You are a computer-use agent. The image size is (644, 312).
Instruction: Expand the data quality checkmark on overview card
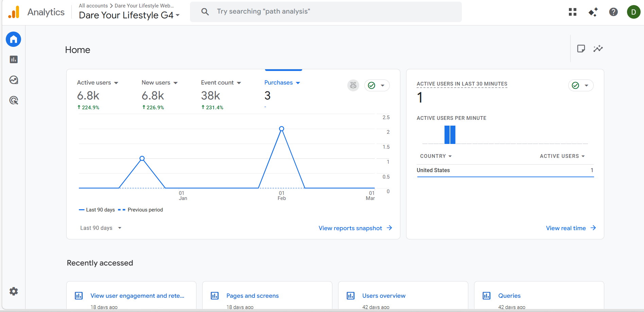click(x=377, y=85)
